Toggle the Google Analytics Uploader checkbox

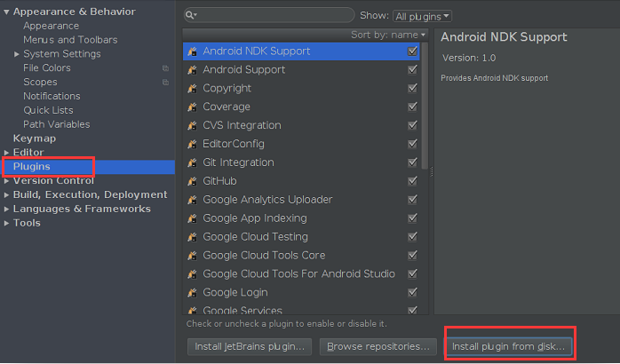412,200
